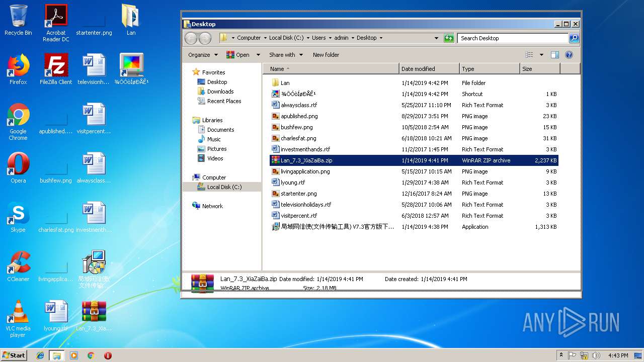Sort by Date modified column header
The height and width of the screenshot is (362, 644).
(429, 69)
